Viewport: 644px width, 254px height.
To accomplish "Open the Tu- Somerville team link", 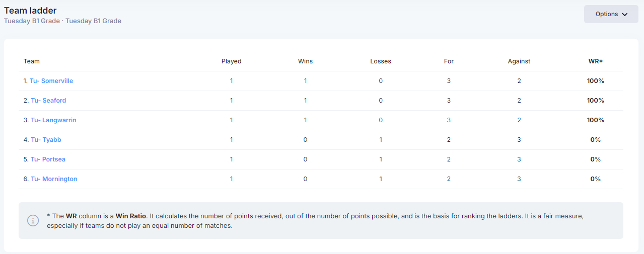I will 51,81.
